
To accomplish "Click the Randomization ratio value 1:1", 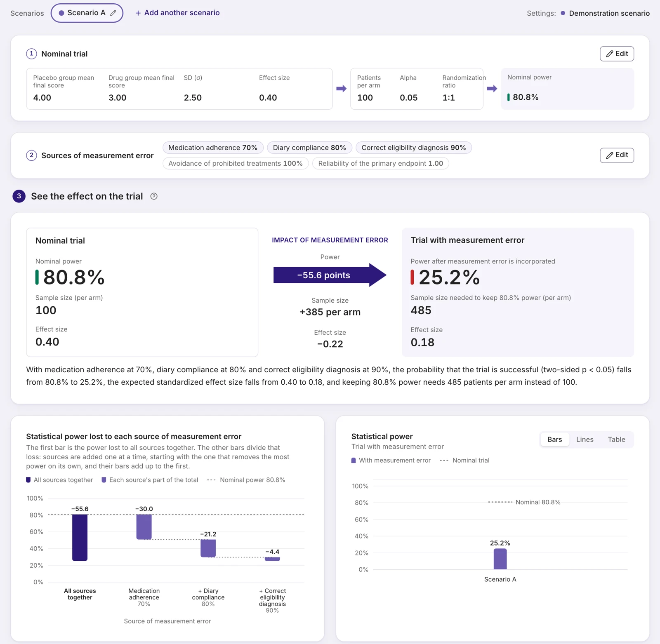I will (448, 98).
